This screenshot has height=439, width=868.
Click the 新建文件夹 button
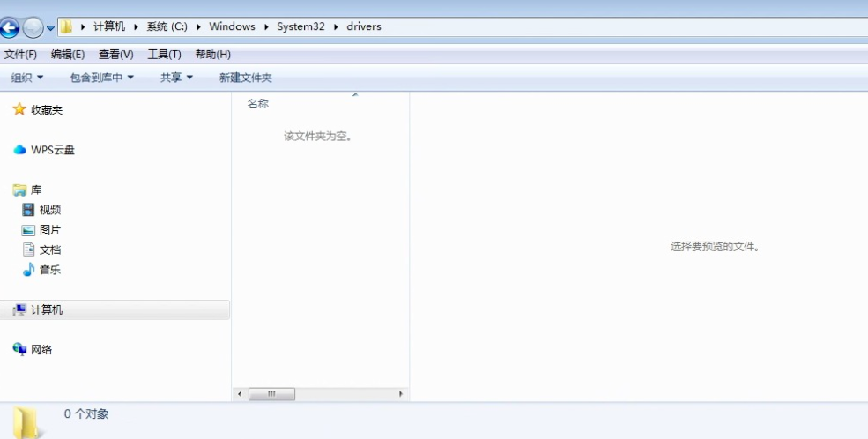(245, 78)
